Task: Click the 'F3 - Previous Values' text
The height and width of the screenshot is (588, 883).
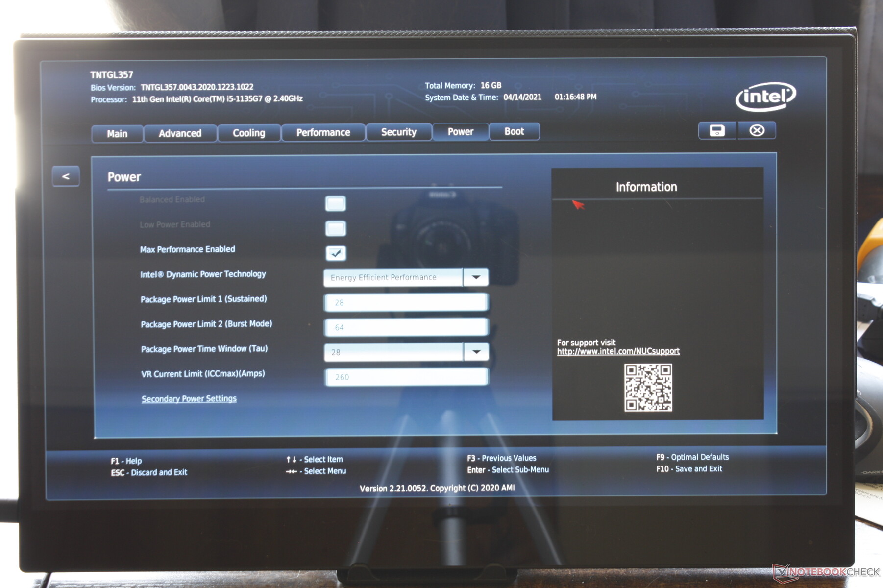Action: (x=502, y=458)
